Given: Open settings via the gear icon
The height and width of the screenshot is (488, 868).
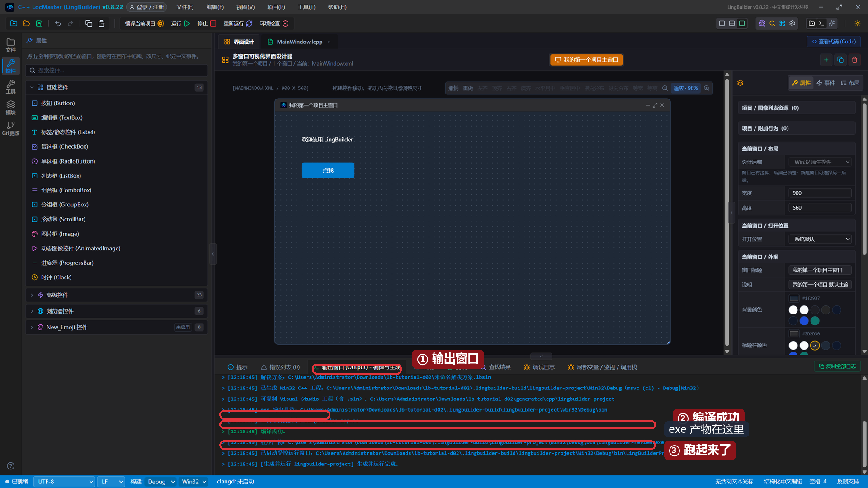Looking at the screenshot, I should pos(792,23).
